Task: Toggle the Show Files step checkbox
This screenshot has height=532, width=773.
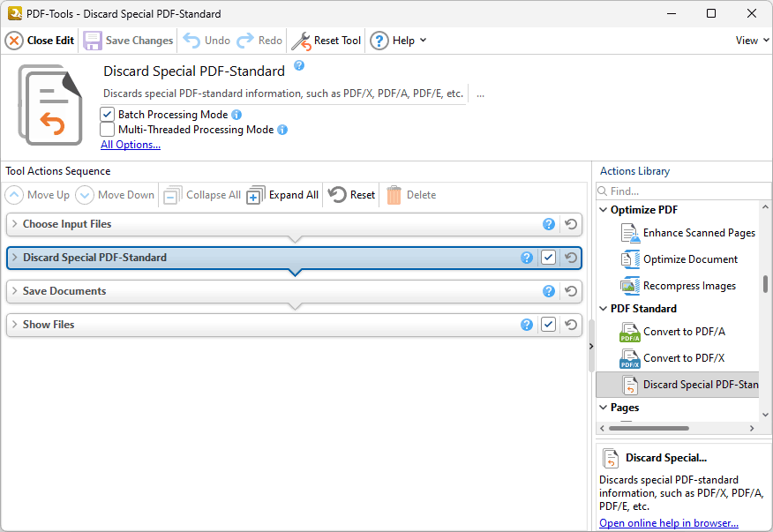Action: point(548,325)
